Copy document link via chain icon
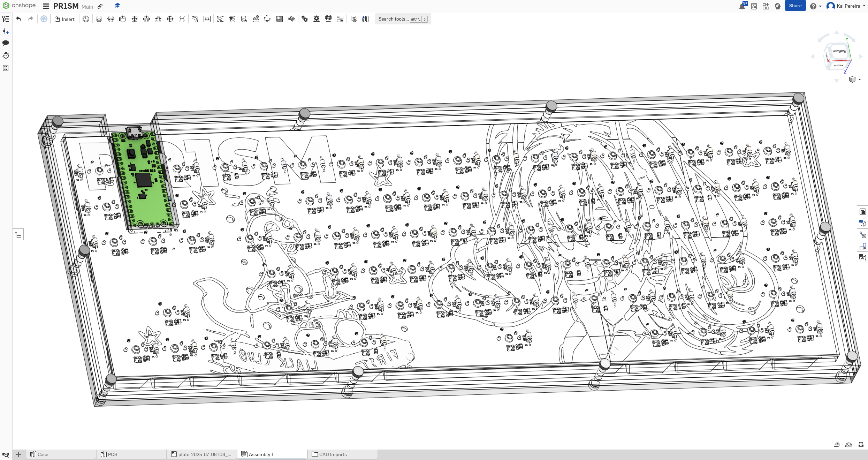Image resolution: width=868 pixels, height=460 pixels. [100, 6]
